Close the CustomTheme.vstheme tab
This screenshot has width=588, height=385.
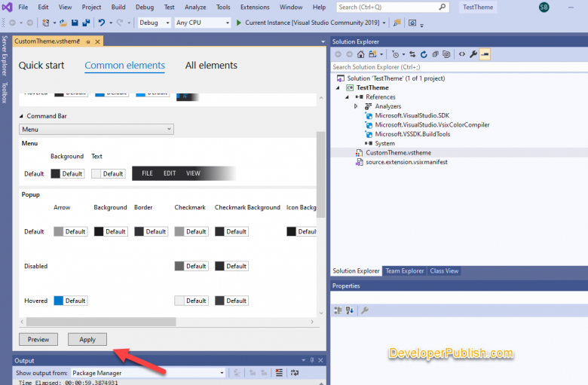(97, 41)
